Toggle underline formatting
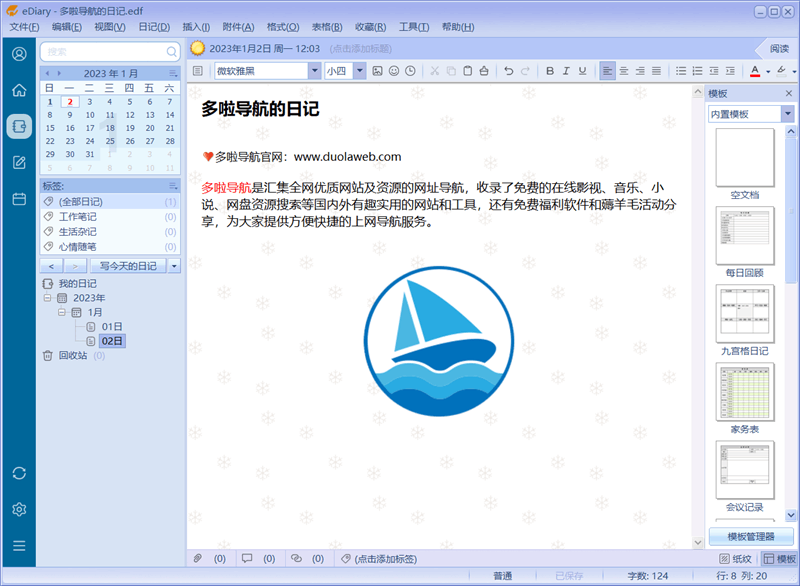Screen dimensions: 800x586 point(582,71)
